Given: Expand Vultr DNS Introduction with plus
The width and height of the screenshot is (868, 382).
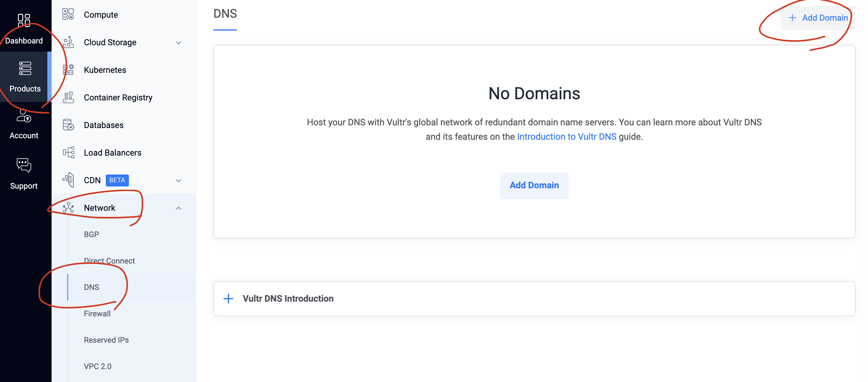Looking at the screenshot, I should 228,298.
